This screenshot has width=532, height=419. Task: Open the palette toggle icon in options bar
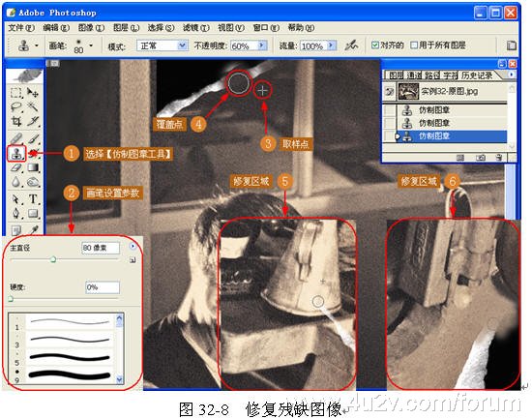tap(511, 45)
